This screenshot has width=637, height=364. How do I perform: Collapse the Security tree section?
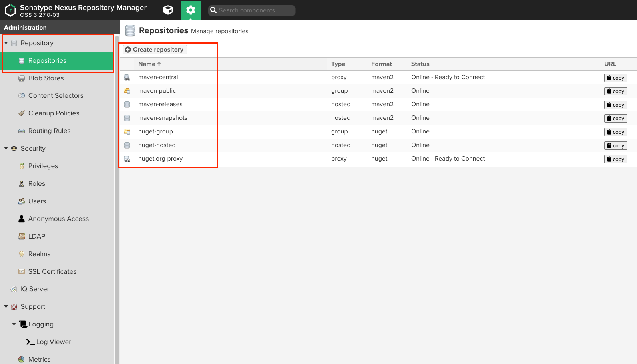point(6,148)
